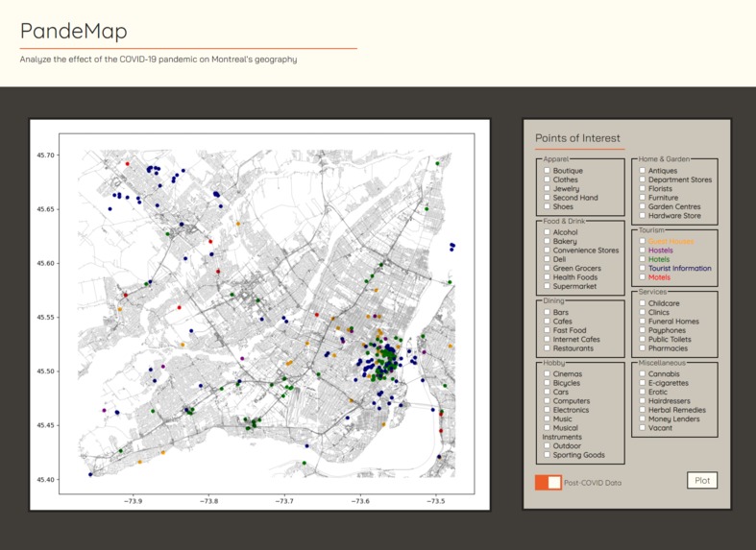Select the purple Hostels checkbox
This screenshot has height=550, width=756.
point(643,250)
